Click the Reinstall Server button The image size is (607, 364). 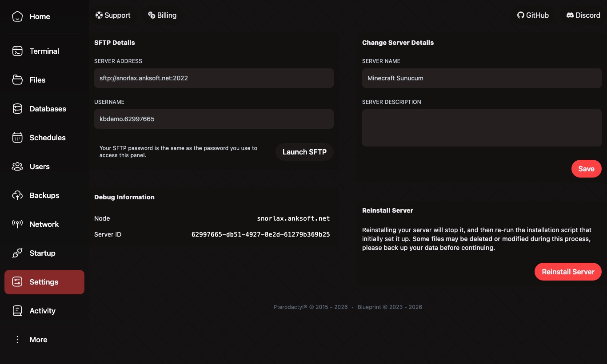click(x=568, y=272)
